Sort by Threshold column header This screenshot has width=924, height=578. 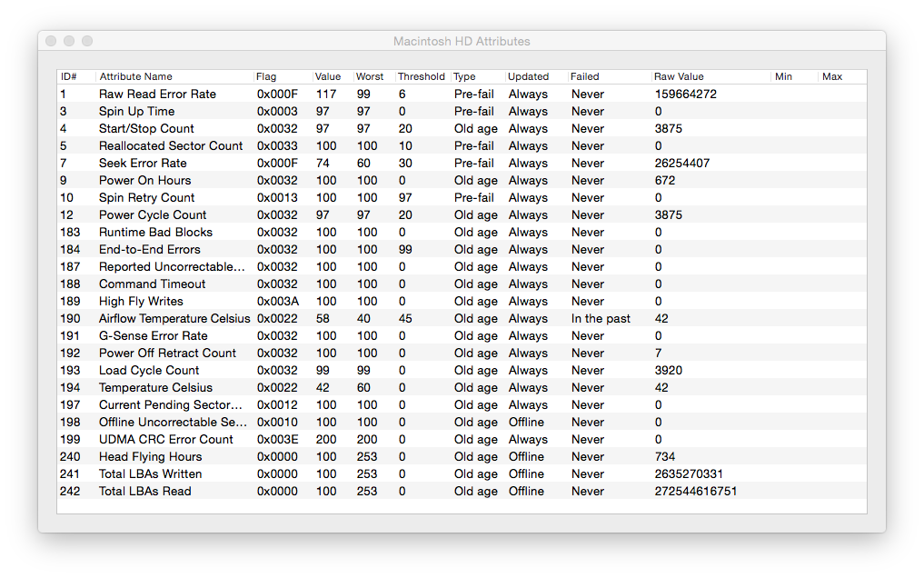[422, 76]
